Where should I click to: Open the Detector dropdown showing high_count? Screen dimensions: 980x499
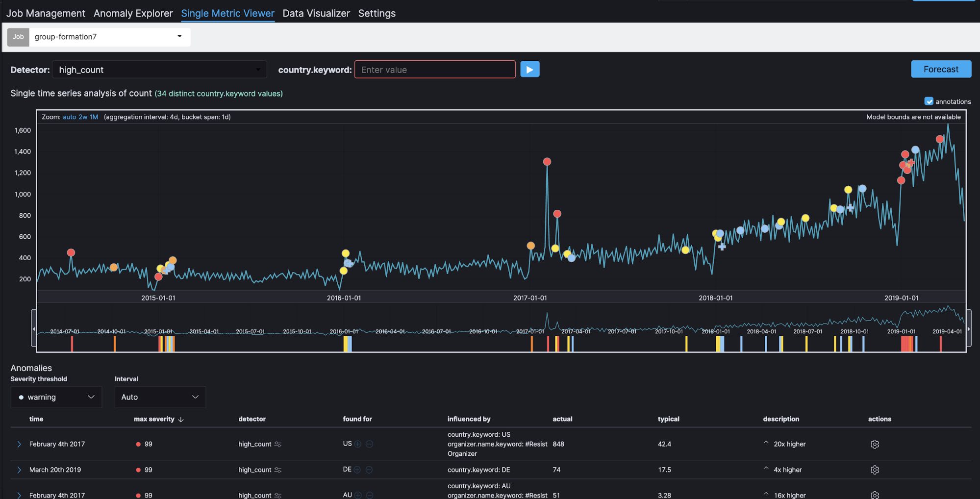(x=159, y=69)
